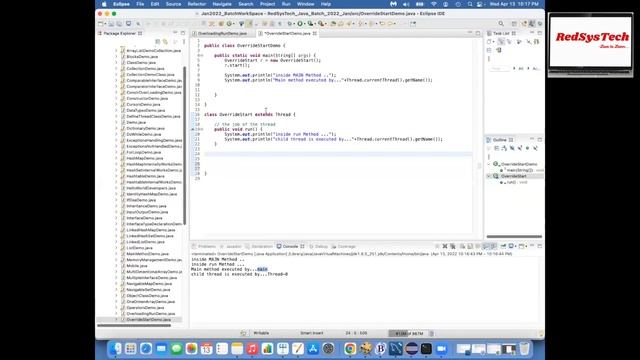Select ClassDemo.java in Package Explorer
This screenshot has height=360, width=640.
(x=141, y=63)
